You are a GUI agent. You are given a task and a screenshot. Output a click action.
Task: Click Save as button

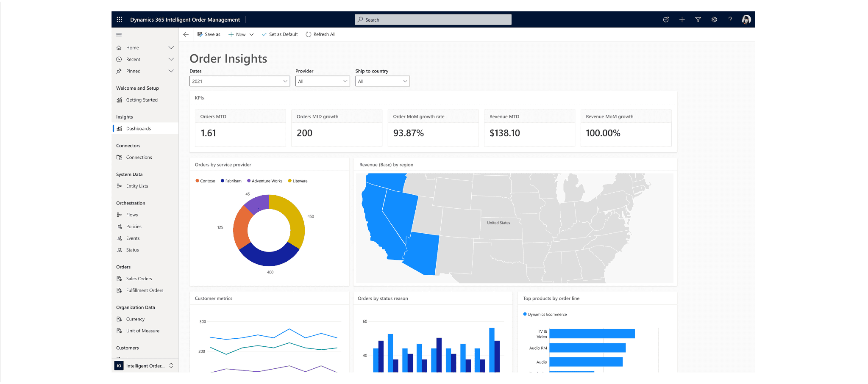click(209, 35)
